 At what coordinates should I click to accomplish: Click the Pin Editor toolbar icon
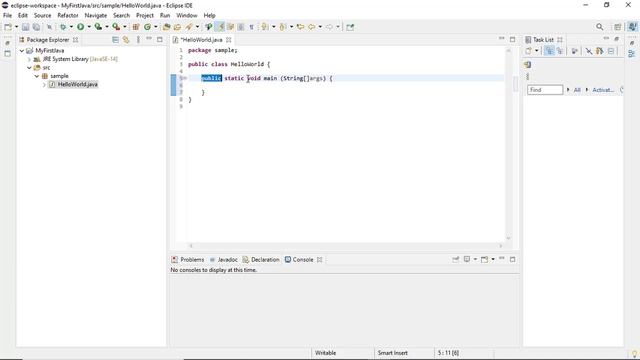[x=350, y=27]
